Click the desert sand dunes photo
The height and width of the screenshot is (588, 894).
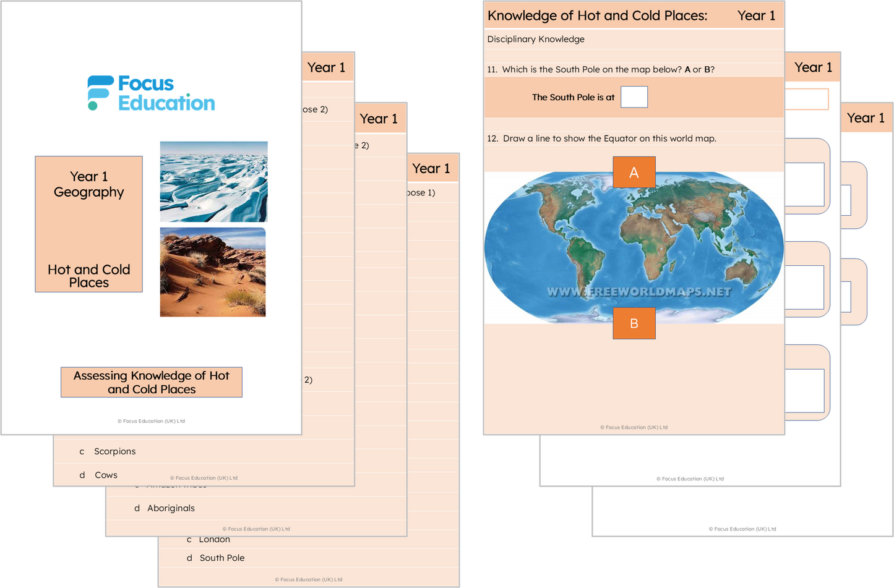[213, 272]
